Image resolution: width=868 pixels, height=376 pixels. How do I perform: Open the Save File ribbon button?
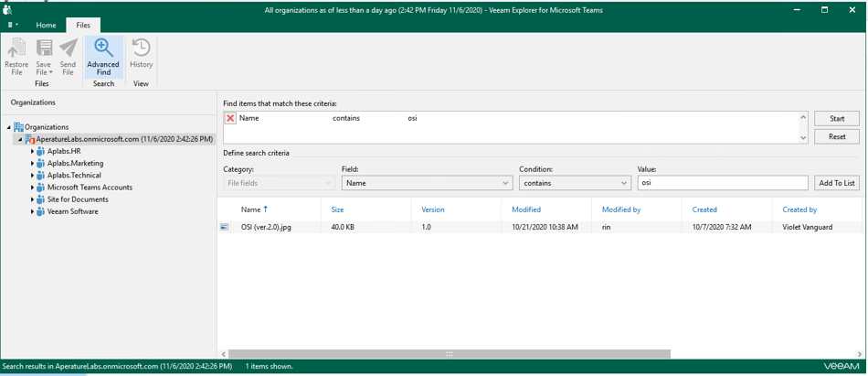pos(43,57)
